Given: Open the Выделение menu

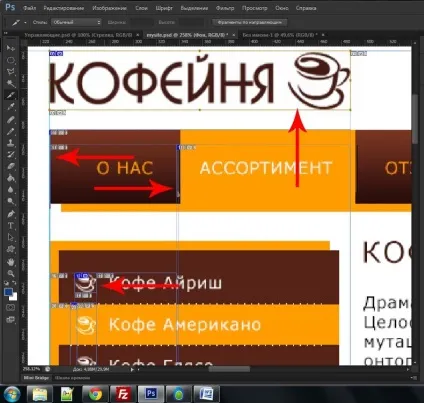Looking at the screenshot, I should tap(194, 8).
